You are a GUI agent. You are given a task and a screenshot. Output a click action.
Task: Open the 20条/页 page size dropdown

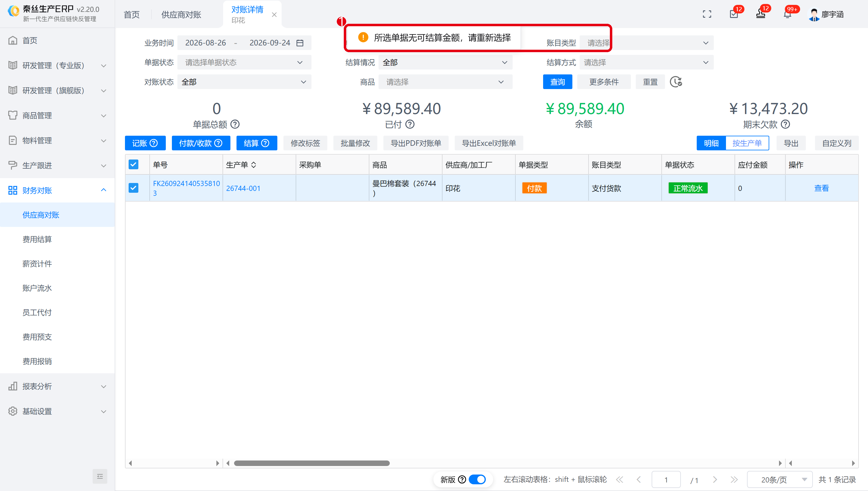point(780,479)
